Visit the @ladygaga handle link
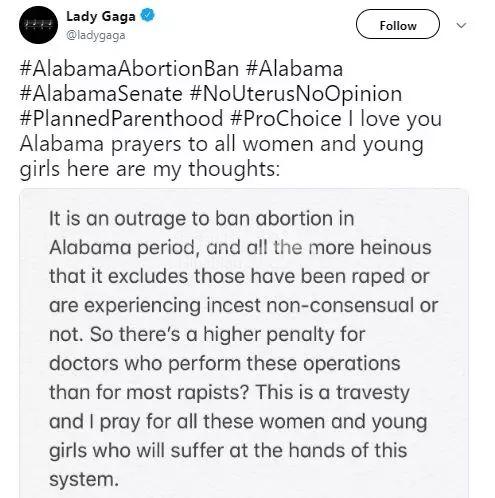This screenshot has width=495, height=498. [x=96, y=35]
